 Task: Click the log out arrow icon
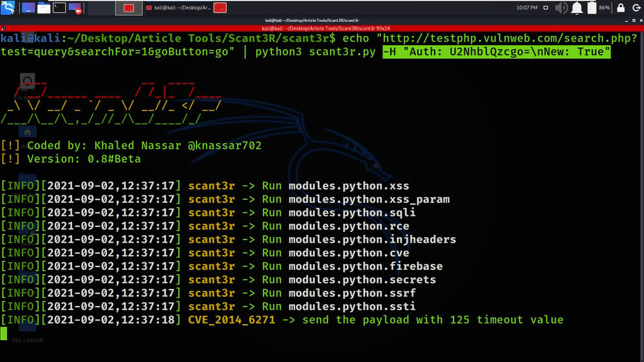pos(636,8)
